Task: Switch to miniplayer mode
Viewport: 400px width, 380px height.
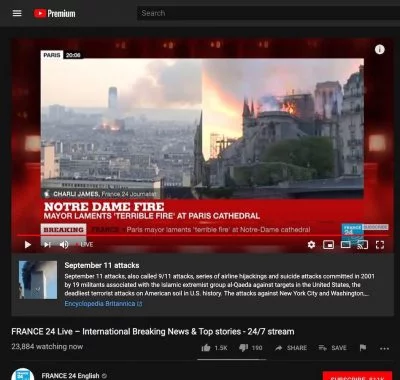Action: click(x=328, y=245)
